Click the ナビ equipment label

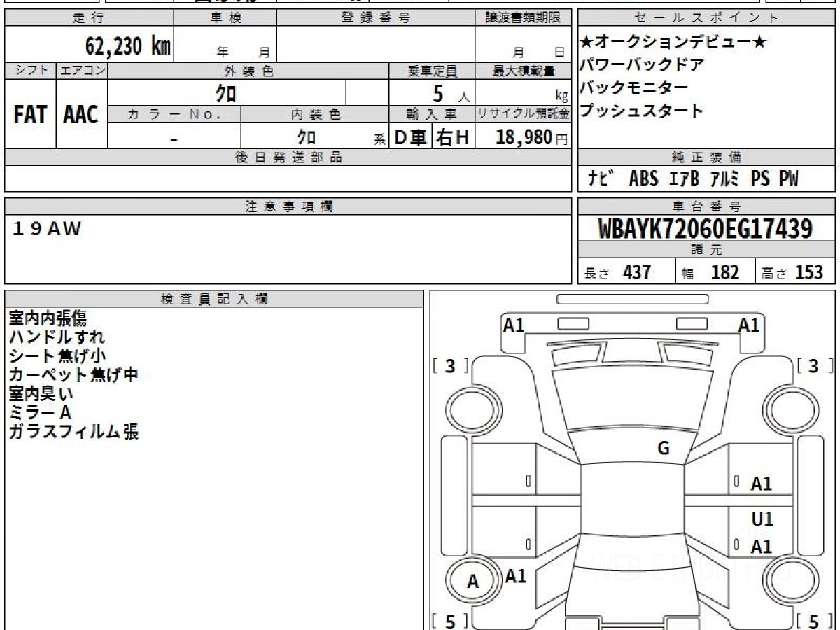[x=601, y=179]
